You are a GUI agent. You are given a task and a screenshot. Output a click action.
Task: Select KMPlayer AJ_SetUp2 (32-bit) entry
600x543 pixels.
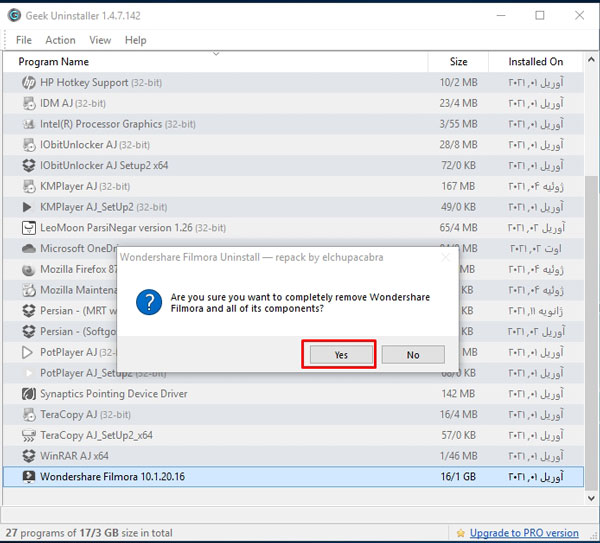tap(293, 207)
